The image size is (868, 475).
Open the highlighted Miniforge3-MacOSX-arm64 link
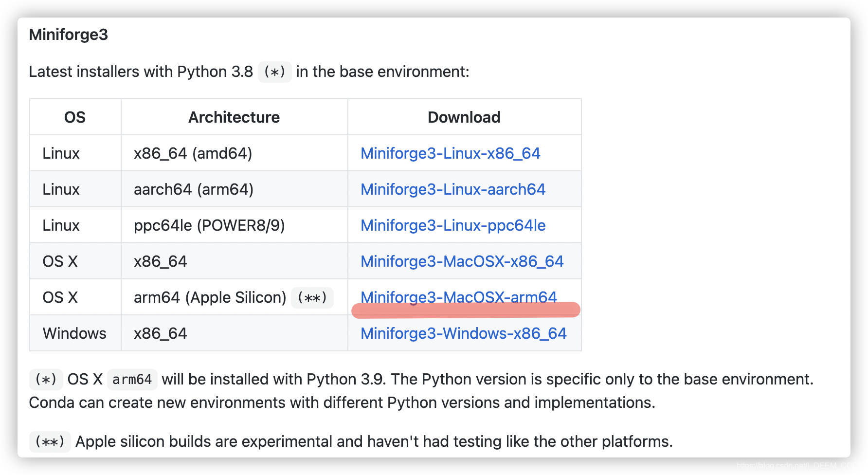(458, 297)
